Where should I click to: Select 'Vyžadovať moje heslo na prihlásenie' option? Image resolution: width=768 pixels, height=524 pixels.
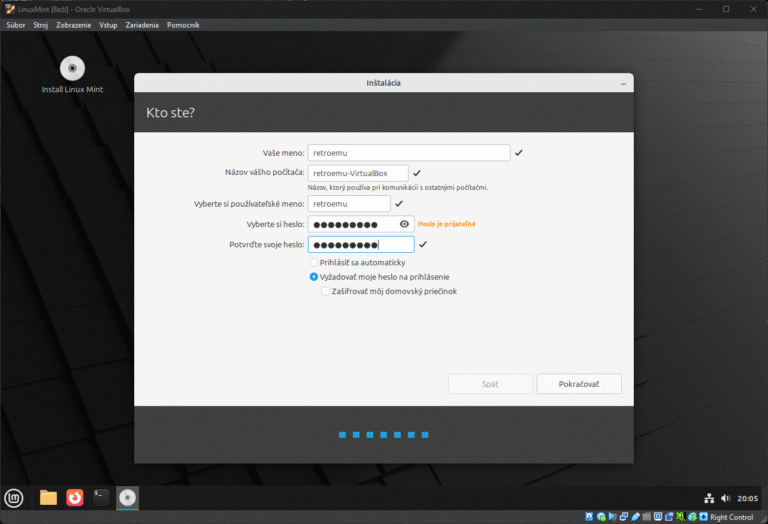click(x=313, y=277)
